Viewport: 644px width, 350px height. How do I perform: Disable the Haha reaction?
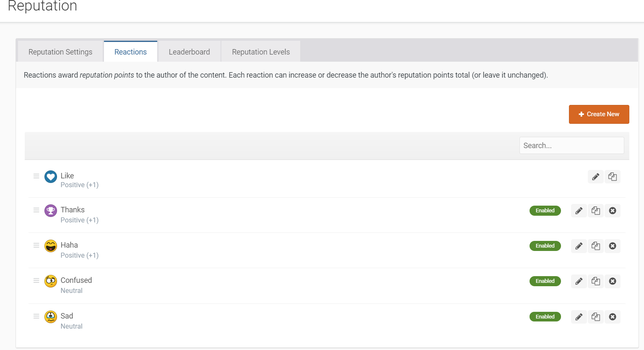545,246
